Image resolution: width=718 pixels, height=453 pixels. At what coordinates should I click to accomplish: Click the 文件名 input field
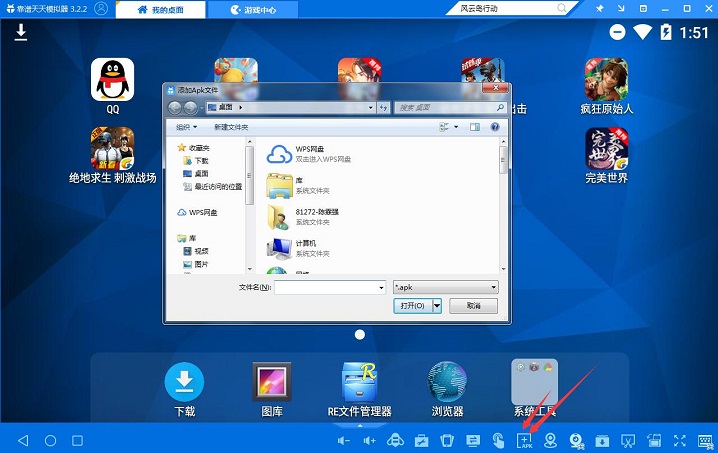coord(330,287)
